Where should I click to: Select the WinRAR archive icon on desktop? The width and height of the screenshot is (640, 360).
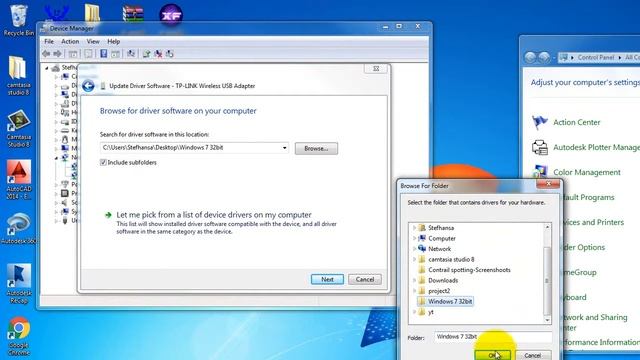tap(133, 15)
